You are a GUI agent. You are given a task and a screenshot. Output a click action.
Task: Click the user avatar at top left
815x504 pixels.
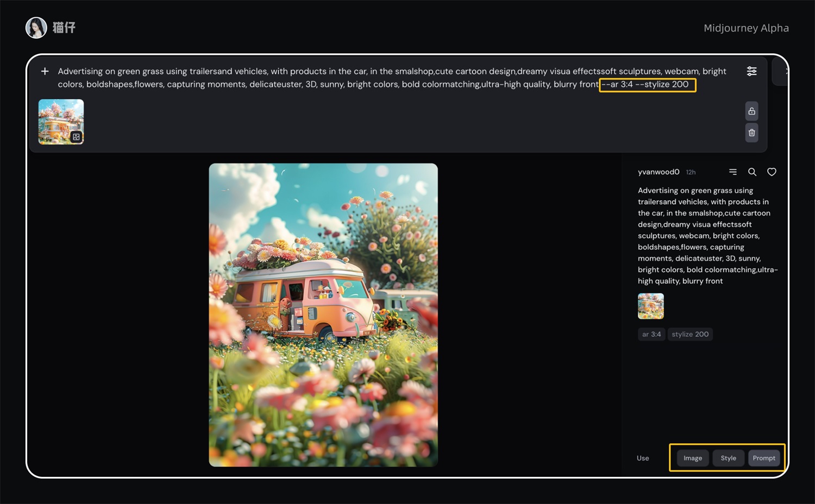(x=36, y=28)
